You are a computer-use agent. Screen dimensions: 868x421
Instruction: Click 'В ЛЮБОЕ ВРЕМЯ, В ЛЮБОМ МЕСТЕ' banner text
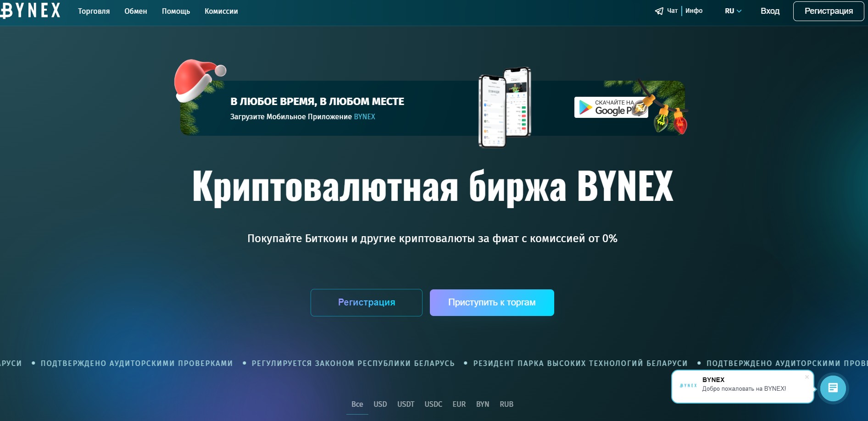point(317,101)
